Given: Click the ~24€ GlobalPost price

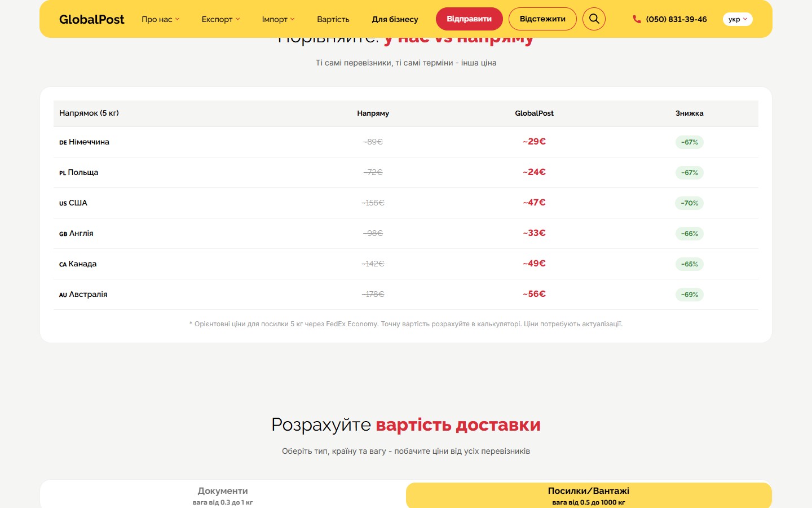Looking at the screenshot, I should click(x=534, y=172).
